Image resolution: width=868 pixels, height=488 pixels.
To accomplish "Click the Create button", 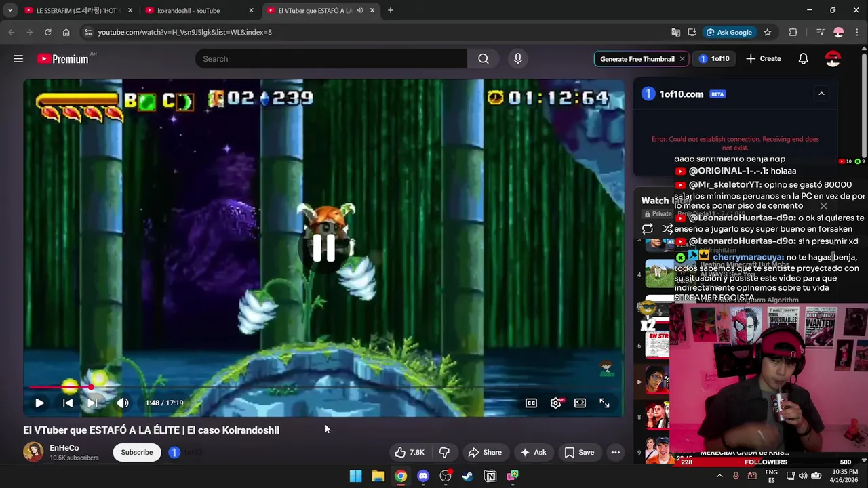I will coord(764,59).
